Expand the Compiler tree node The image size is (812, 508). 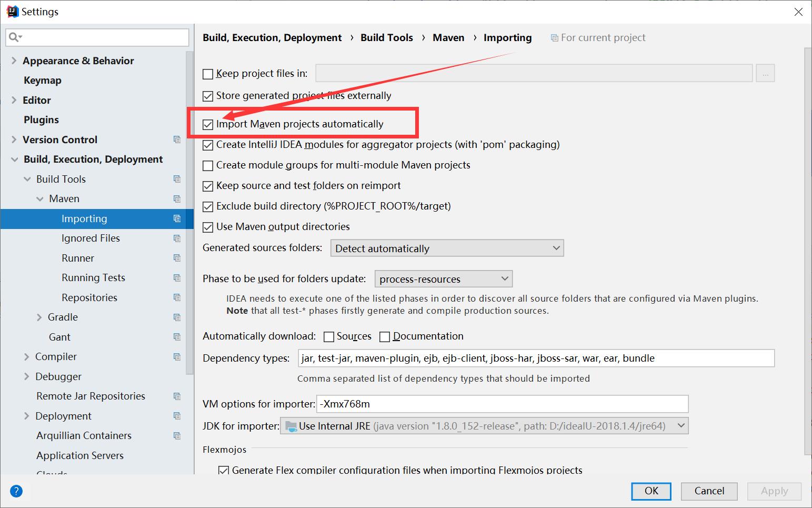pyautogui.click(x=27, y=357)
